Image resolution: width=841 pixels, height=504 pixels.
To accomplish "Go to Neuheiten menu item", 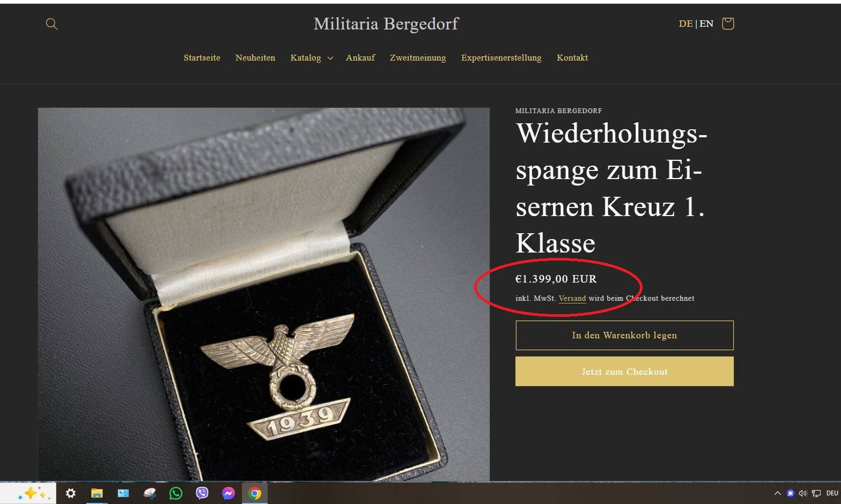I will click(255, 57).
